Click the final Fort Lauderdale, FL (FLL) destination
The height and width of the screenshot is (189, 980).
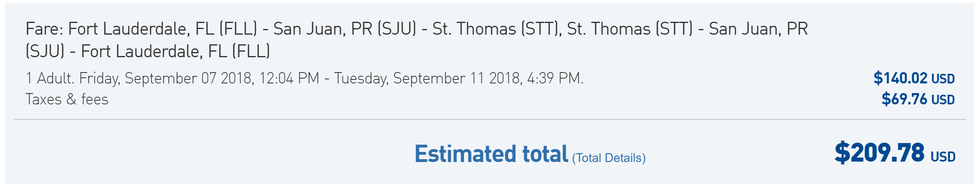175,52
